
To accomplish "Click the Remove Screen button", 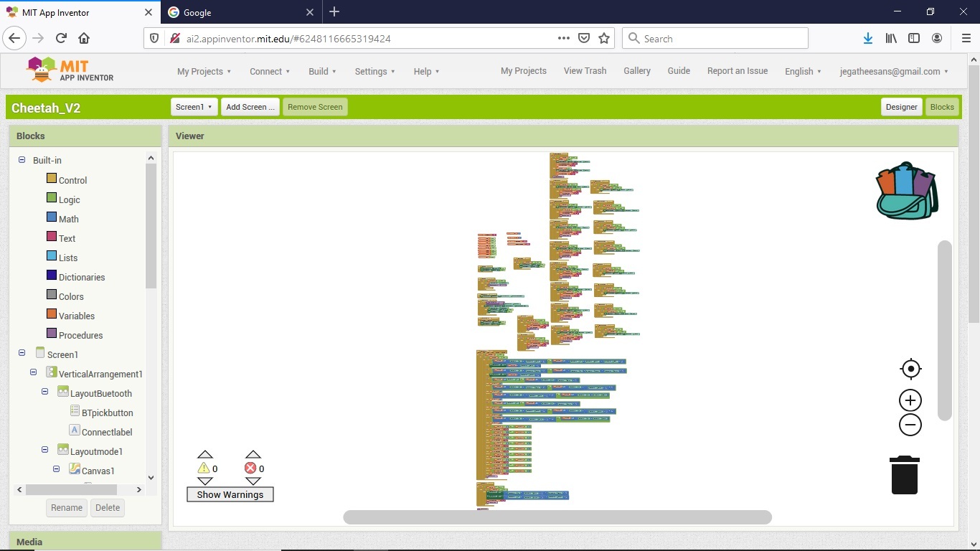I will click(x=315, y=107).
